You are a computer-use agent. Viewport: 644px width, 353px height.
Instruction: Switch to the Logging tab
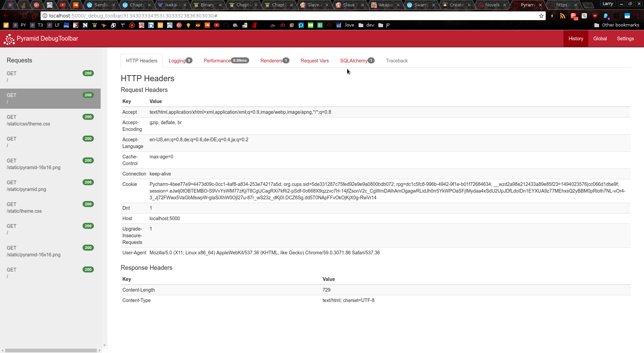[x=177, y=61]
